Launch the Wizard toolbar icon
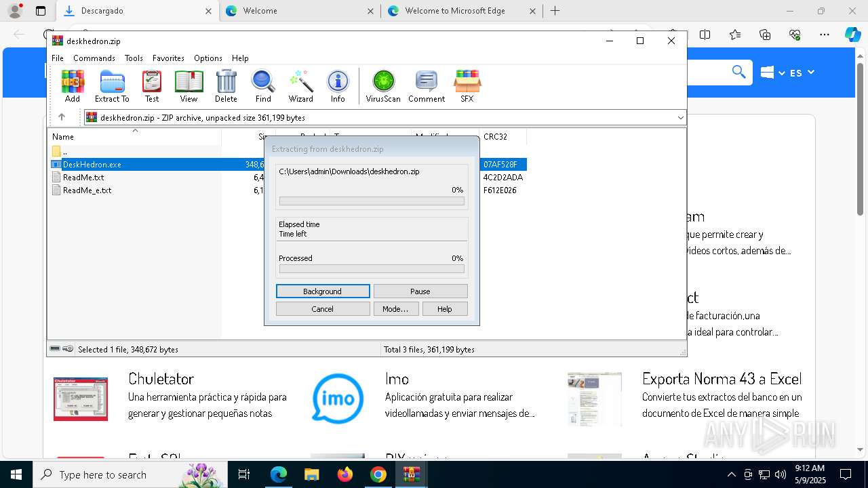This screenshot has height=488, width=868. (300, 86)
